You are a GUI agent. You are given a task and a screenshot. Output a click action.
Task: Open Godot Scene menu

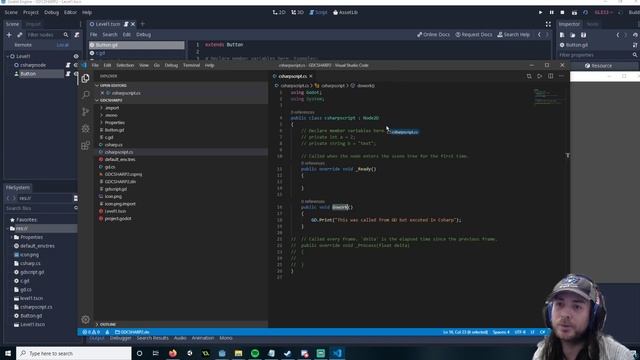pyautogui.click(x=11, y=13)
